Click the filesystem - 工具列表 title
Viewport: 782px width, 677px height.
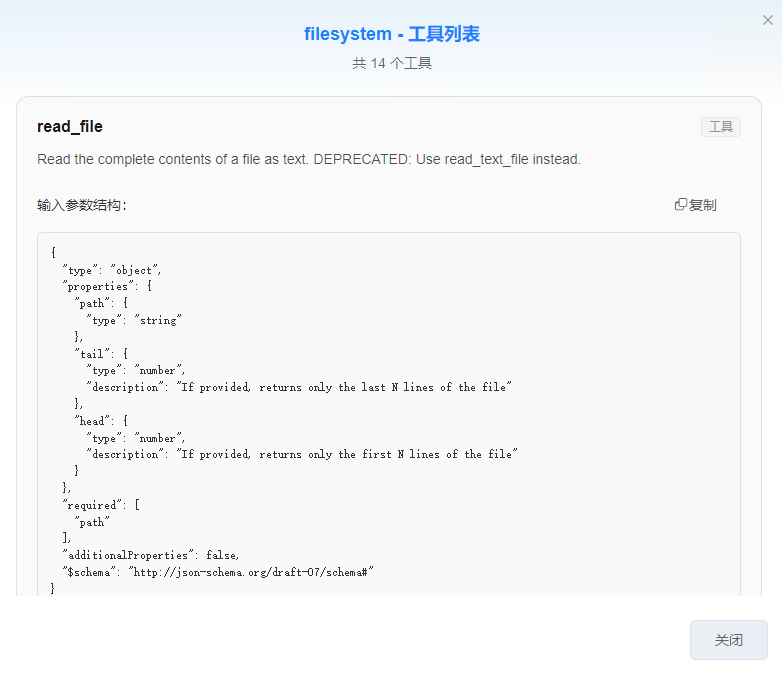click(x=391, y=34)
